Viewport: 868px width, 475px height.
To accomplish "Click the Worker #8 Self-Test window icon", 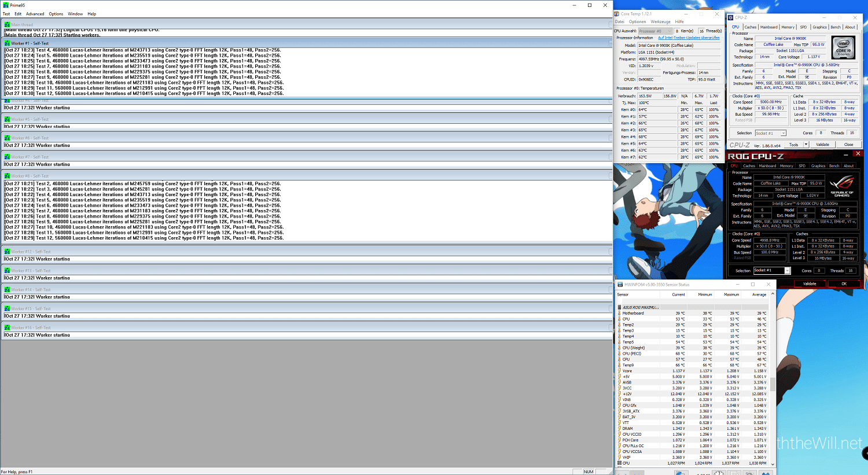I will tap(7, 176).
